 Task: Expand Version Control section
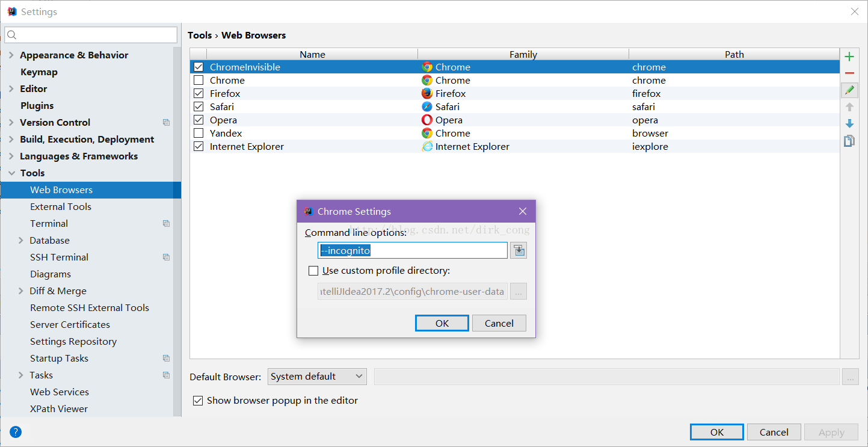point(11,122)
